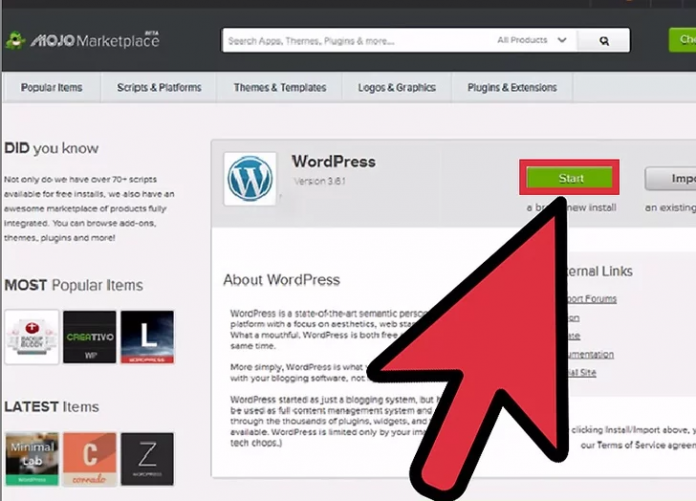Go to Scripts & Platforms tab
The width and height of the screenshot is (696, 501).
coord(159,88)
